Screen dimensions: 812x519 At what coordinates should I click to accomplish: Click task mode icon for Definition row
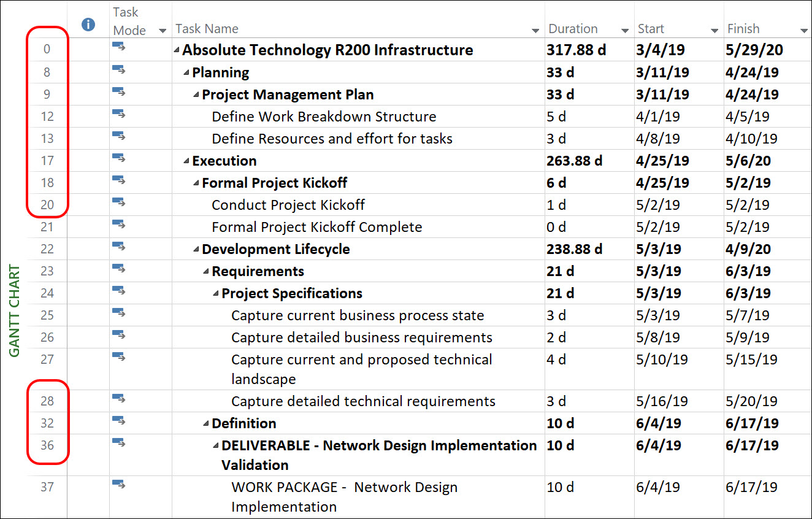118,420
